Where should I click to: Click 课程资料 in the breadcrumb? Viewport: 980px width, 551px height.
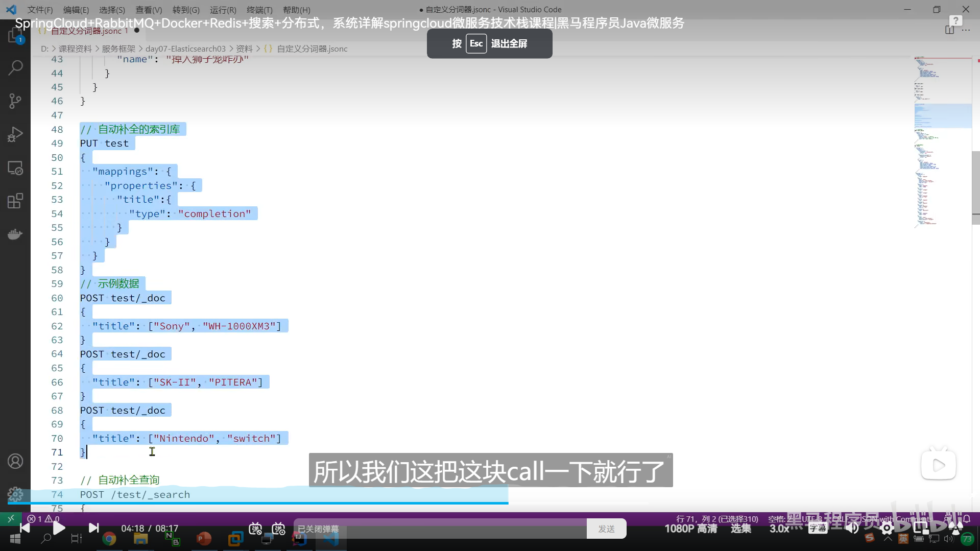(x=75, y=49)
